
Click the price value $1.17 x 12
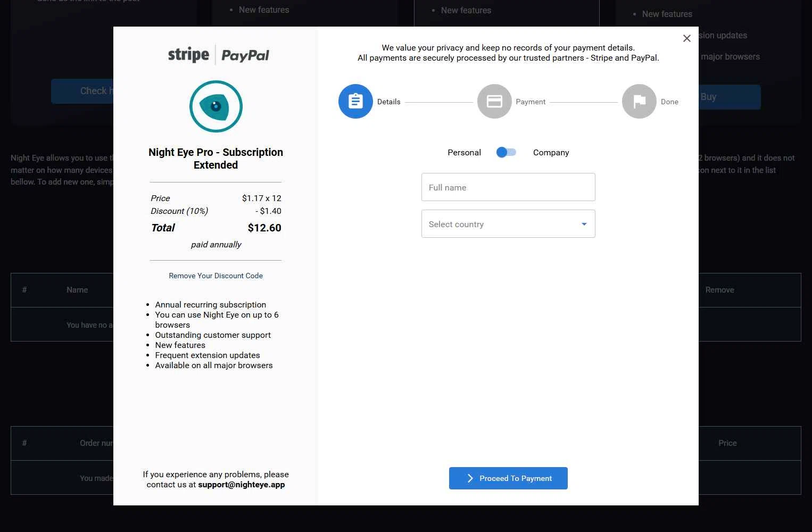(x=261, y=198)
